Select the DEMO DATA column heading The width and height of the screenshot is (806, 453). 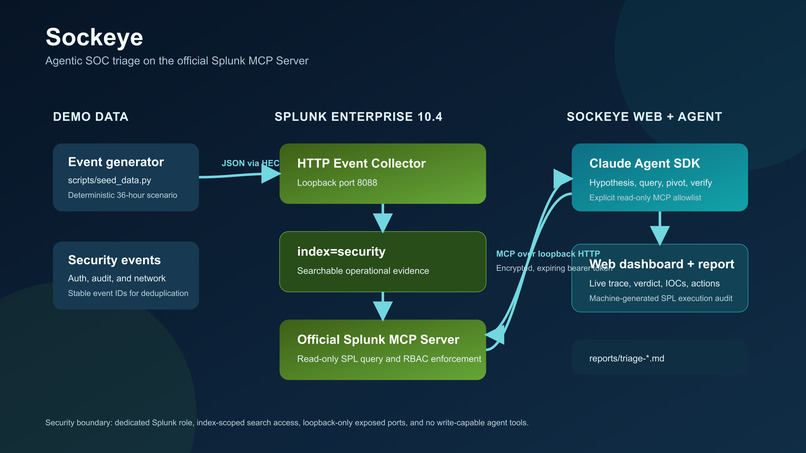tap(90, 117)
